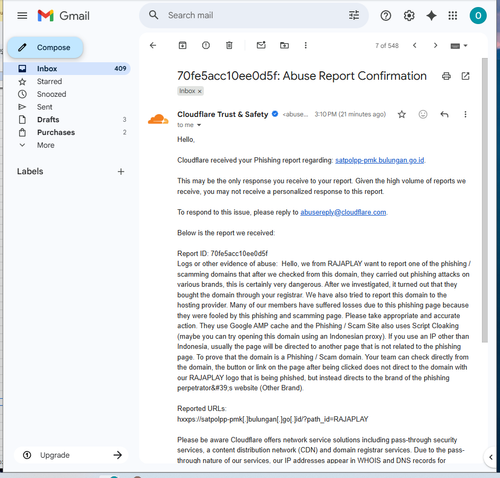Move email to folder
This screenshot has height=478, width=500.
click(x=284, y=45)
